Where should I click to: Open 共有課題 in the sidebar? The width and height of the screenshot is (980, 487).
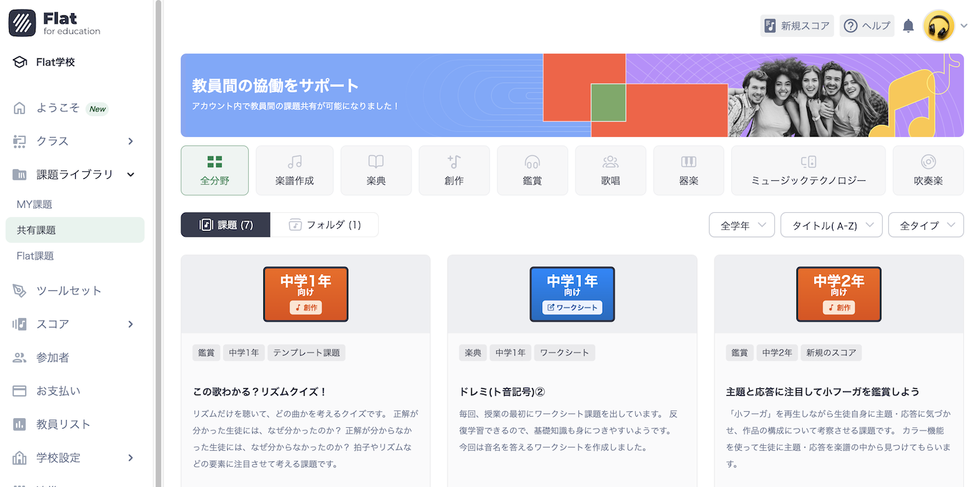point(74,230)
